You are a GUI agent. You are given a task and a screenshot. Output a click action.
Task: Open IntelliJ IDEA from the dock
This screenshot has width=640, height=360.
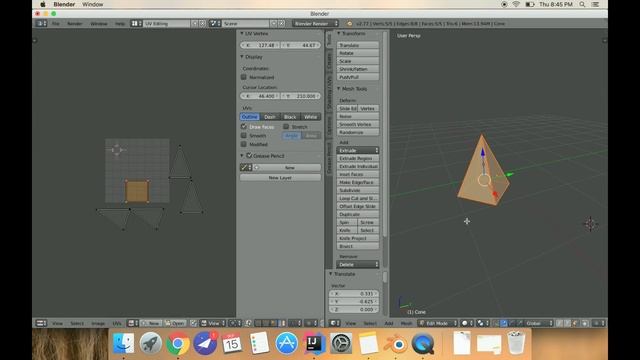click(x=314, y=343)
